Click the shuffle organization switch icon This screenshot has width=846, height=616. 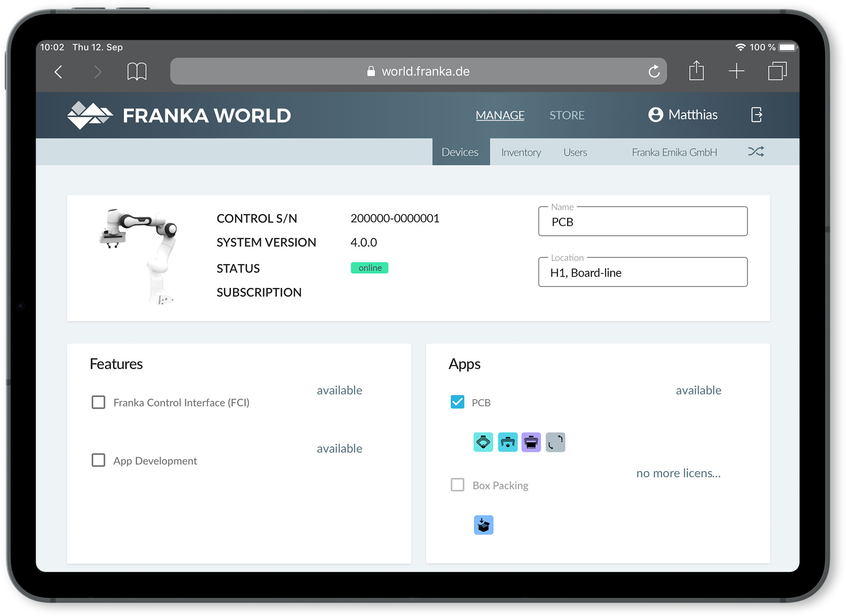(756, 152)
